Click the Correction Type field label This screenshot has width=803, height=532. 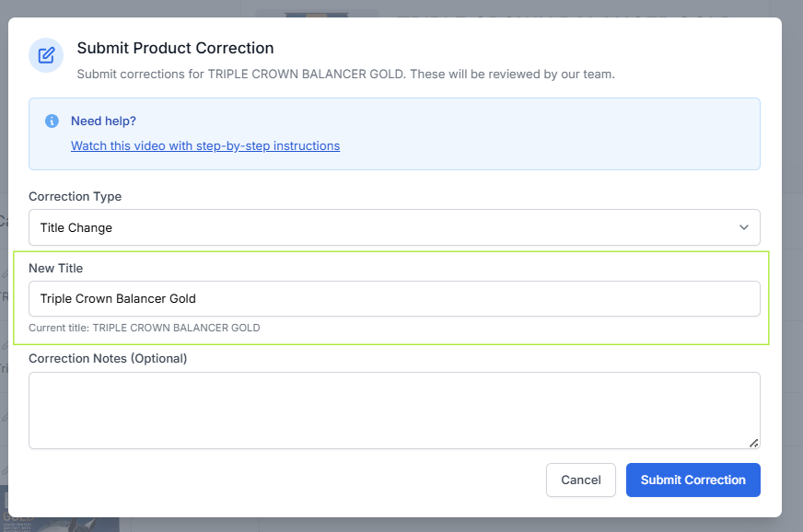(75, 196)
